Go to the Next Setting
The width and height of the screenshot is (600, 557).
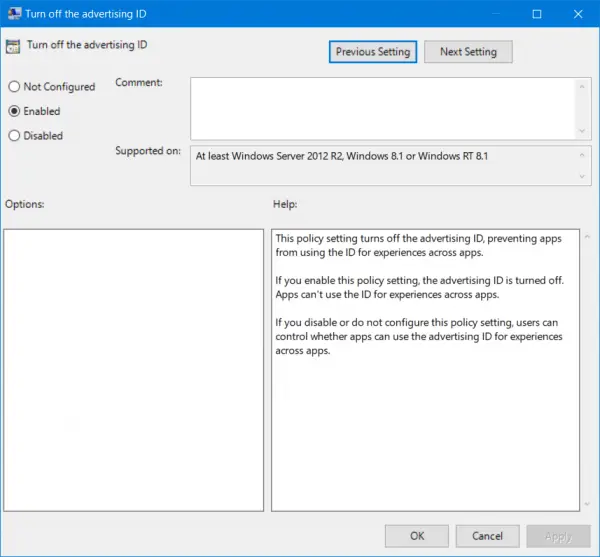coord(468,52)
